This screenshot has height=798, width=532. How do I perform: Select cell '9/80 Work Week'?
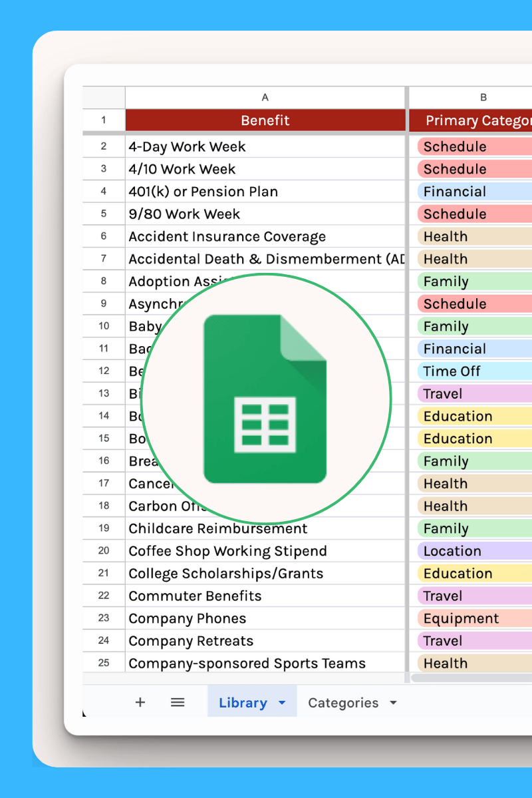pos(265,214)
